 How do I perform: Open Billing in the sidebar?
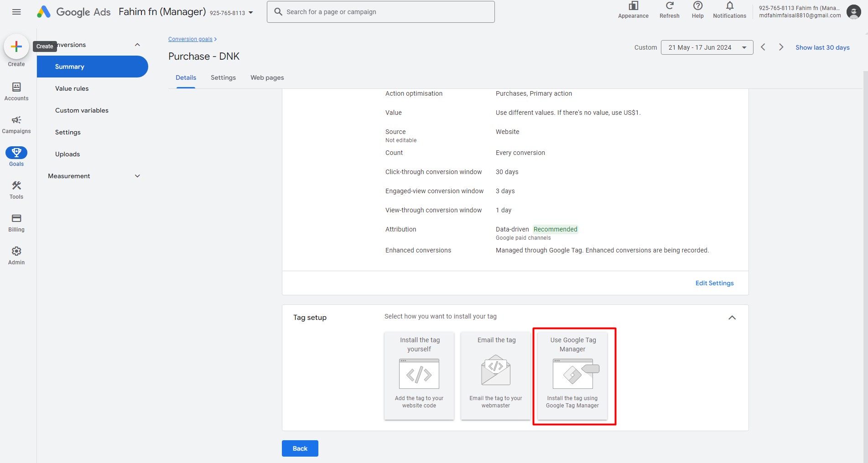[x=16, y=223]
